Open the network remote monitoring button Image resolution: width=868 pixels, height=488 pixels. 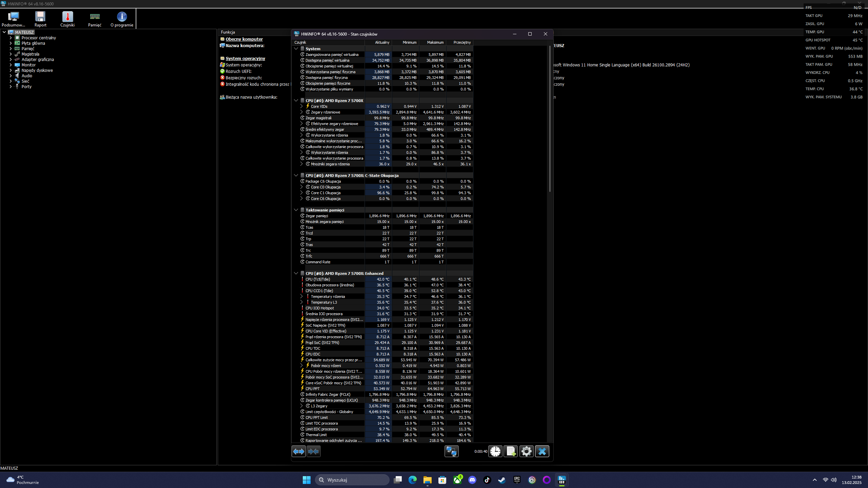[451, 451]
